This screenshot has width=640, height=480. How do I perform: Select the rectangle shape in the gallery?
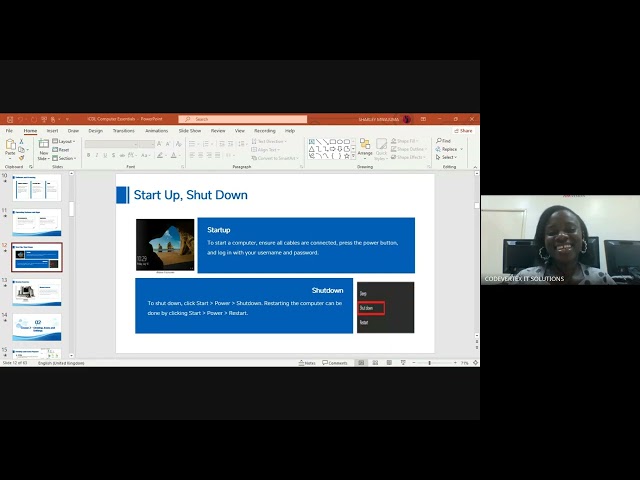333,142
